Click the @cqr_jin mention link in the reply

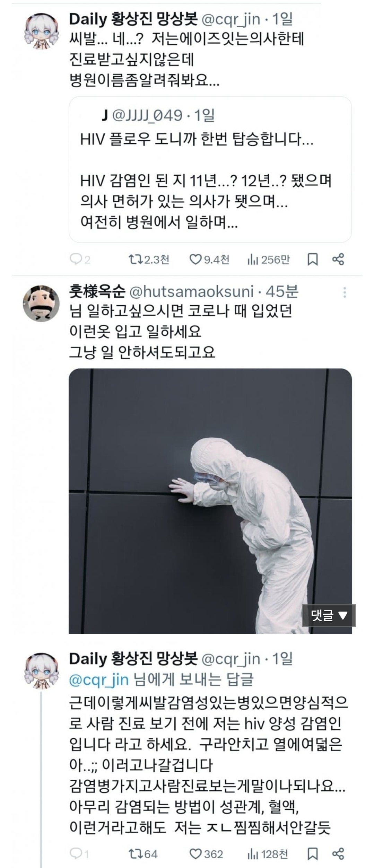point(99,680)
